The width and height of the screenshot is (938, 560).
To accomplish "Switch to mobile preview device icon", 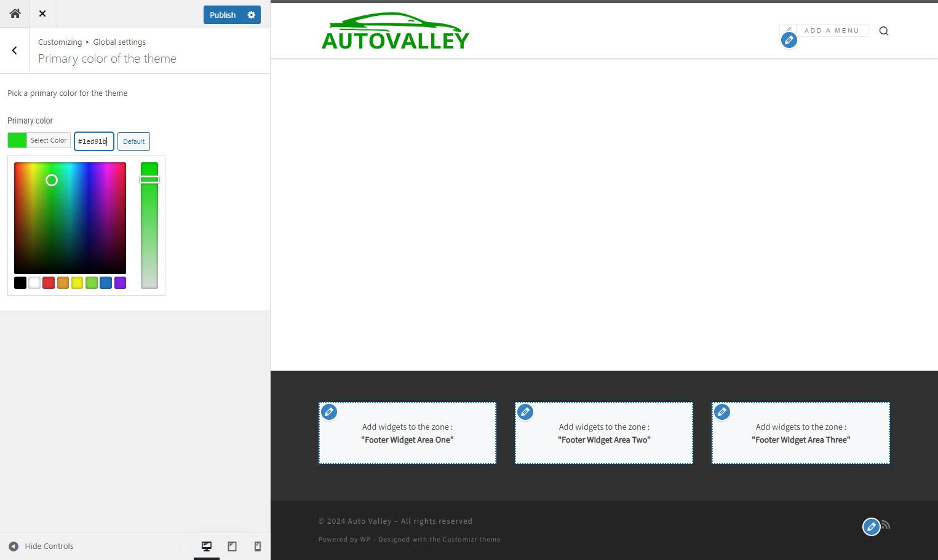I will coord(258,546).
